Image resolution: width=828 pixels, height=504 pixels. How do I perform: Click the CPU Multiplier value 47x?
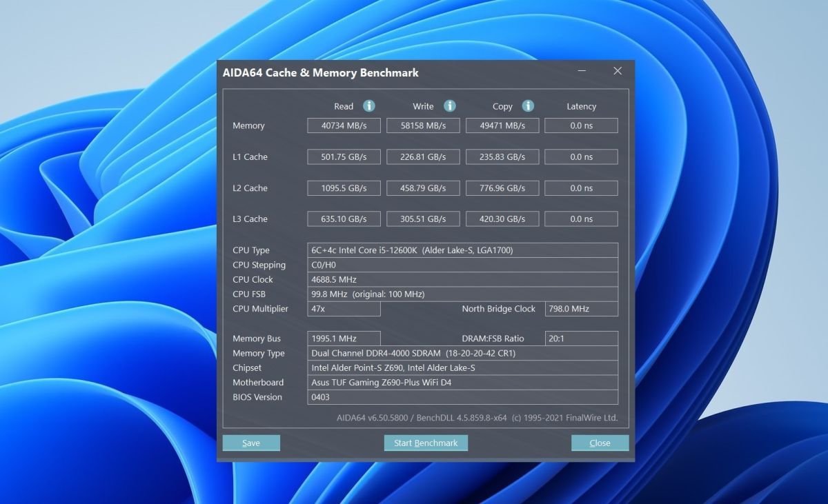coord(344,309)
